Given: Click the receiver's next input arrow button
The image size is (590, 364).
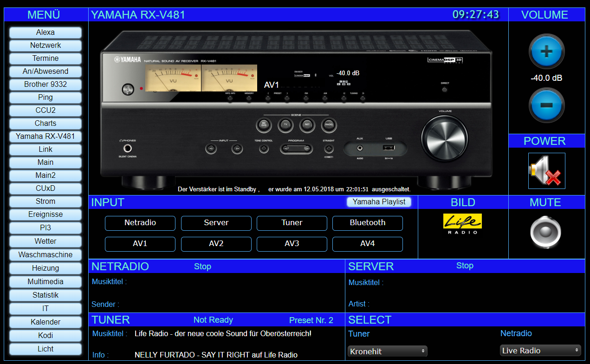Looking at the screenshot, I should (x=237, y=149).
